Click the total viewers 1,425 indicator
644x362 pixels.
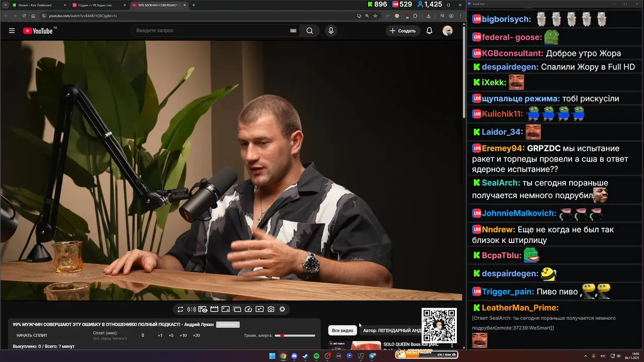pos(429,5)
